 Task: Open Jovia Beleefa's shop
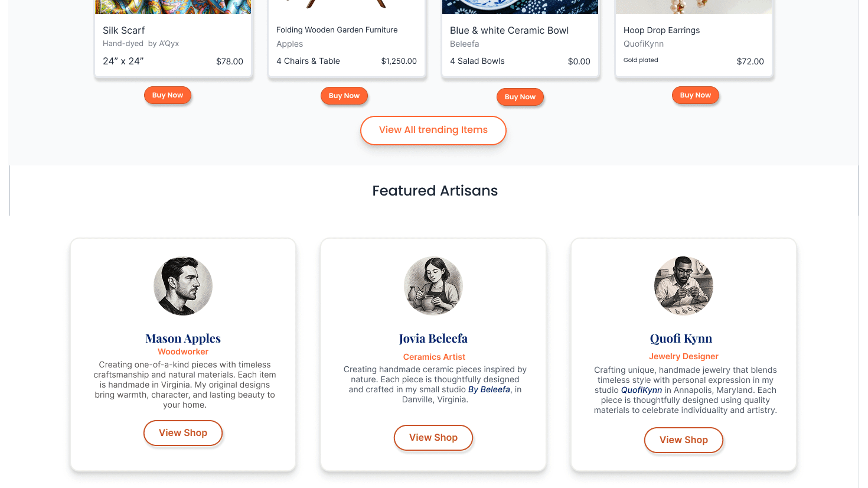coord(433,438)
